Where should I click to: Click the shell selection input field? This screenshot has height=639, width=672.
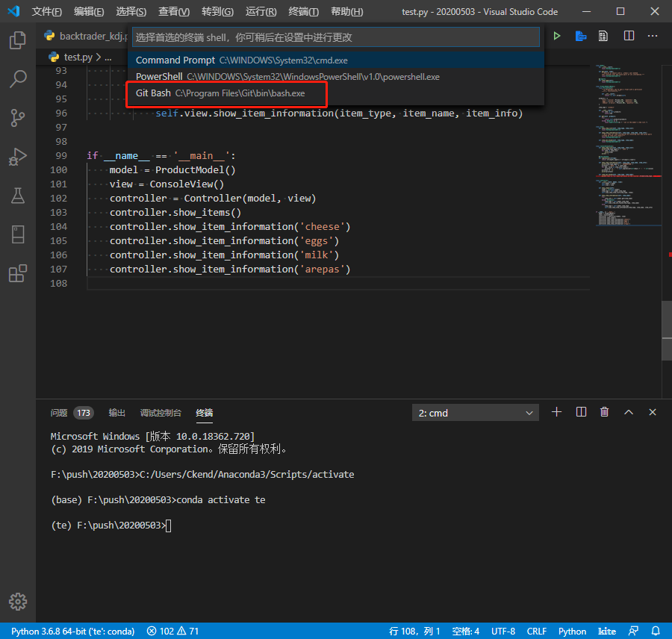pos(335,37)
